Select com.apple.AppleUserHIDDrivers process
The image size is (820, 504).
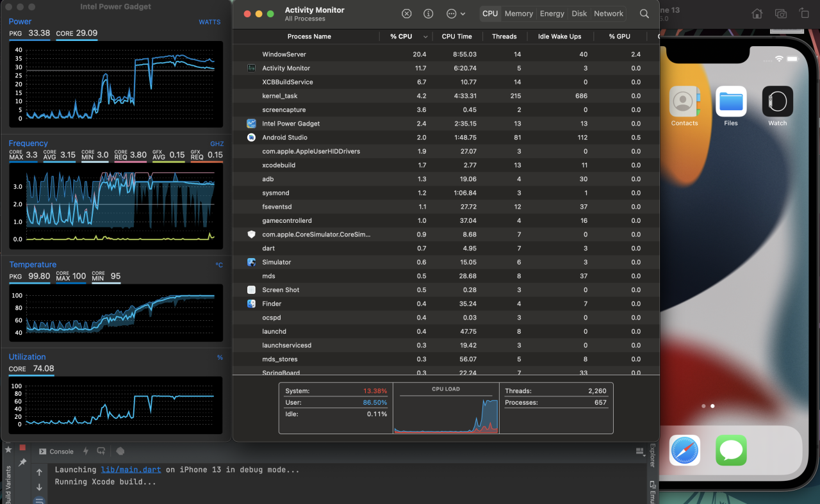[446, 151]
